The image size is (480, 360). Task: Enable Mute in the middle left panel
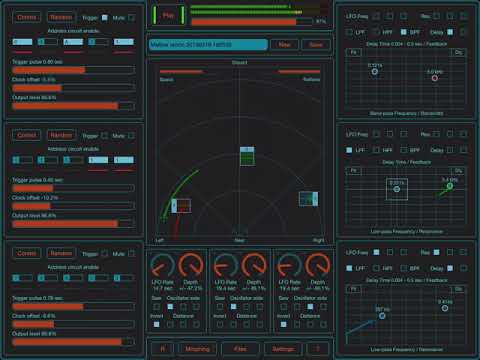tap(131, 135)
